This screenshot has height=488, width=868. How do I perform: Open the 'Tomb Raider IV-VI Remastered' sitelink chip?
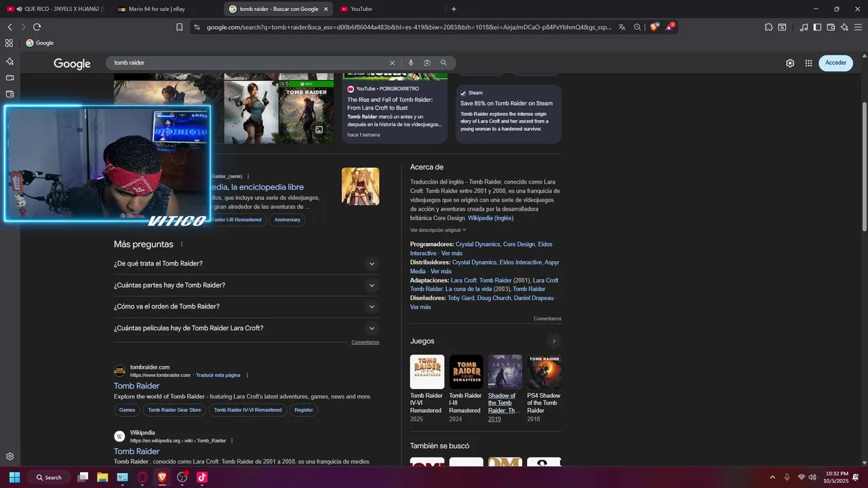point(248,410)
